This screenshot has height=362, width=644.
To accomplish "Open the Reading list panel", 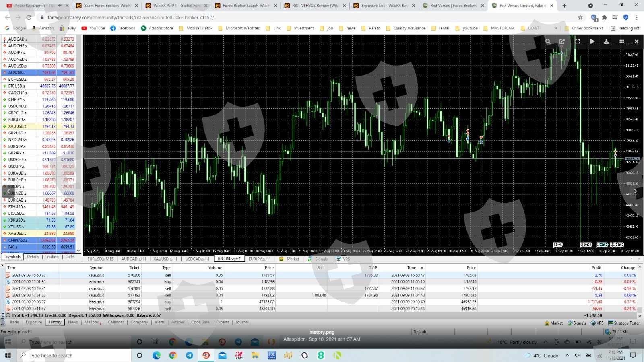I will pos(625,28).
